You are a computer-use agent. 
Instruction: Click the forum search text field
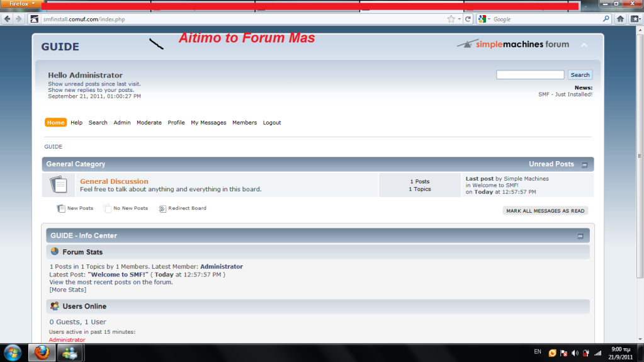tap(530, 75)
